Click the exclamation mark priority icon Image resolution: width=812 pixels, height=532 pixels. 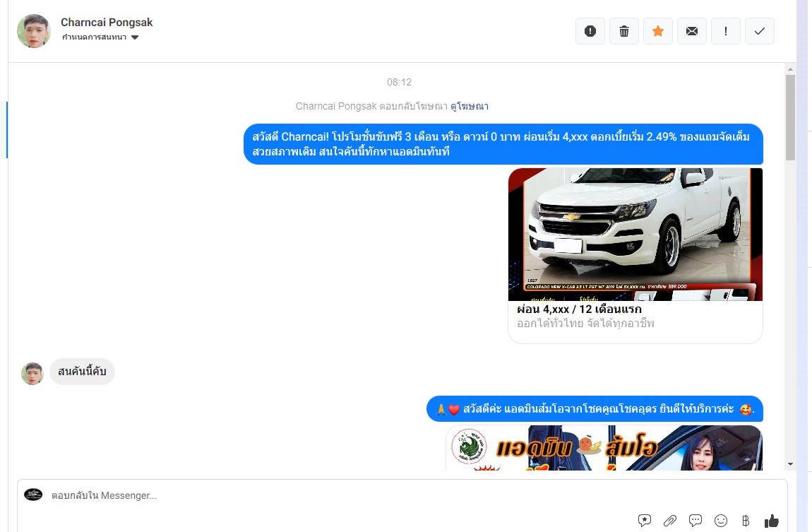pyautogui.click(x=726, y=31)
